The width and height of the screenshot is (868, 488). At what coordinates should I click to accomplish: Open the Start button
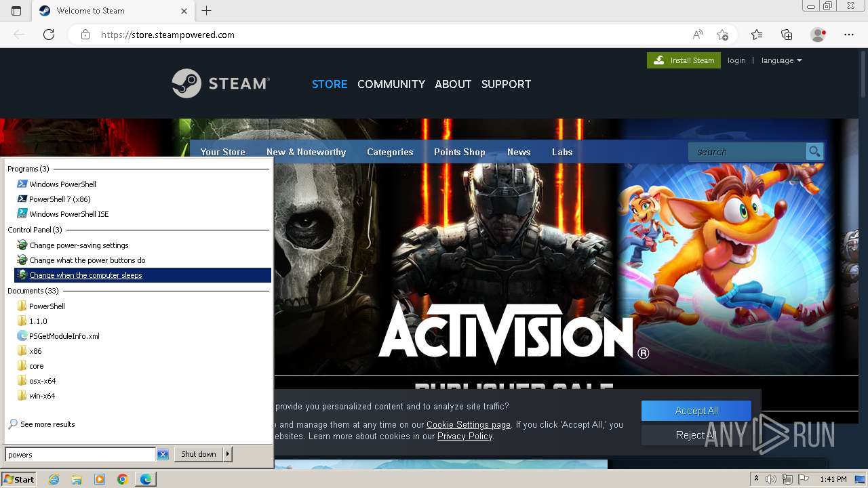point(19,479)
